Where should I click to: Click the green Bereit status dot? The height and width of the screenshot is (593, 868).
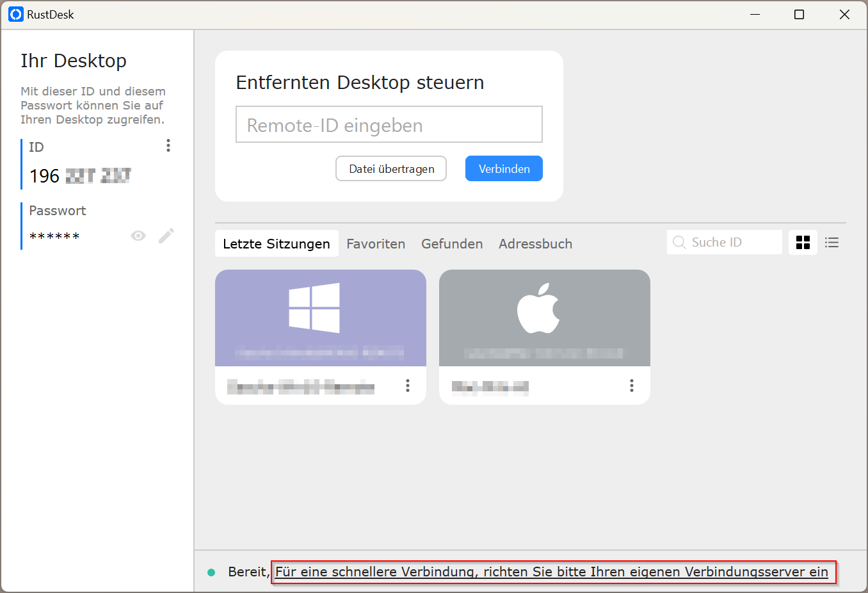point(211,572)
